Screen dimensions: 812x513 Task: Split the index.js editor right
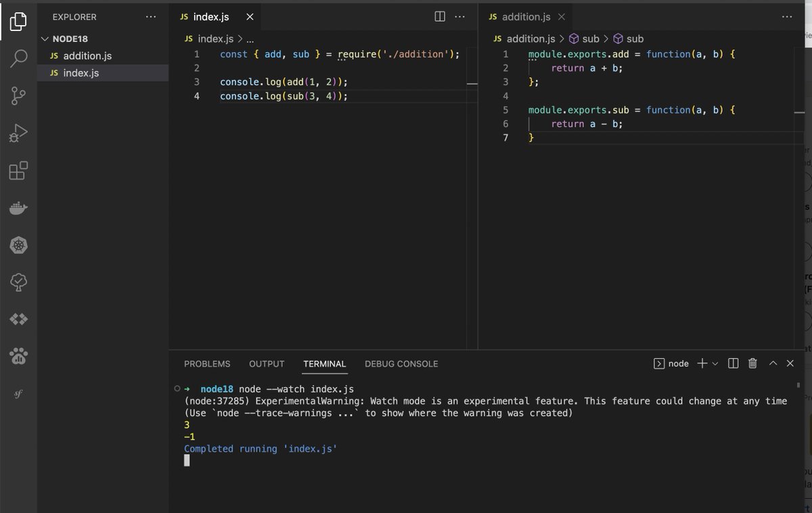(440, 17)
